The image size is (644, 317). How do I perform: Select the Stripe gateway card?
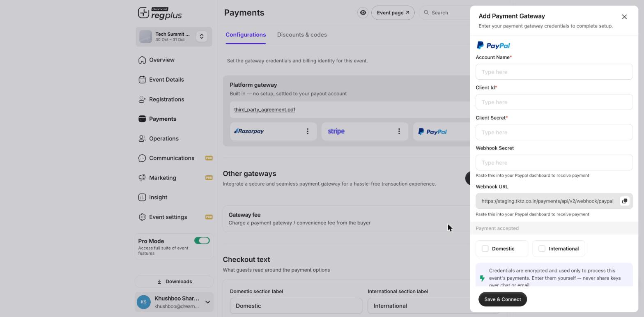pos(365,131)
